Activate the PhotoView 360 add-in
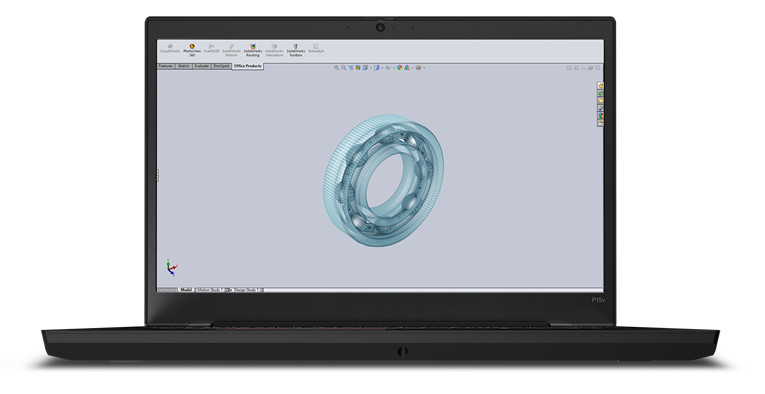The height and width of the screenshot is (394, 765). (192, 49)
